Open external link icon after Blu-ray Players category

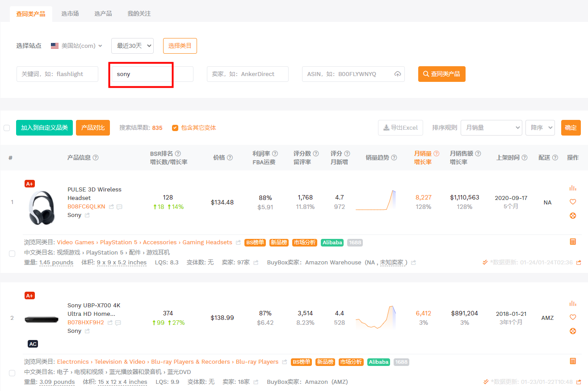click(x=285, y=362)
